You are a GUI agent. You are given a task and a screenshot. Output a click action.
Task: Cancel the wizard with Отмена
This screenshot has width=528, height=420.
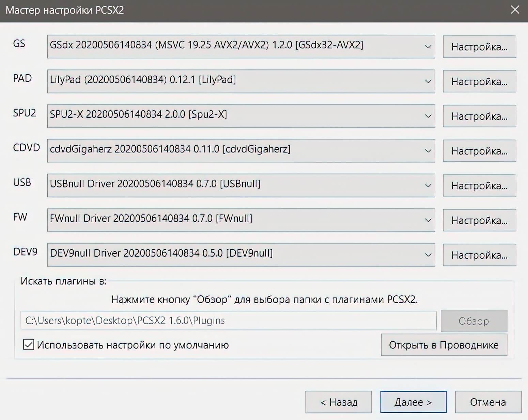coord(488,402)
